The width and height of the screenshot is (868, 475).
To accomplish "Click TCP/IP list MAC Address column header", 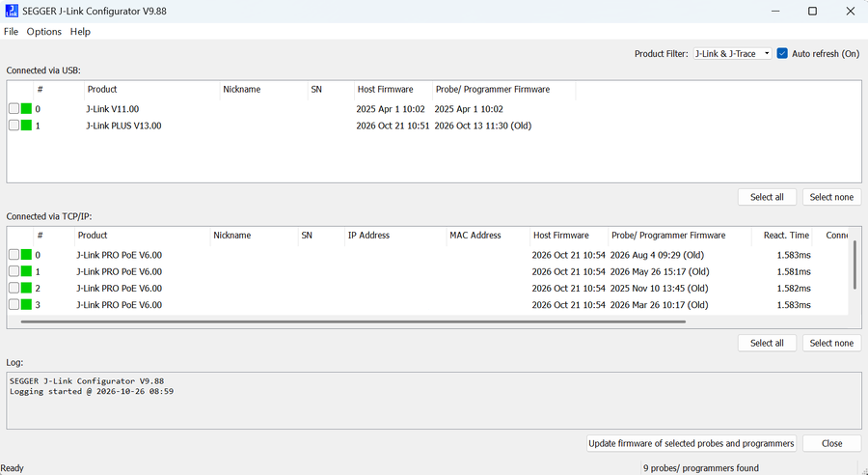I will (488, 236).
